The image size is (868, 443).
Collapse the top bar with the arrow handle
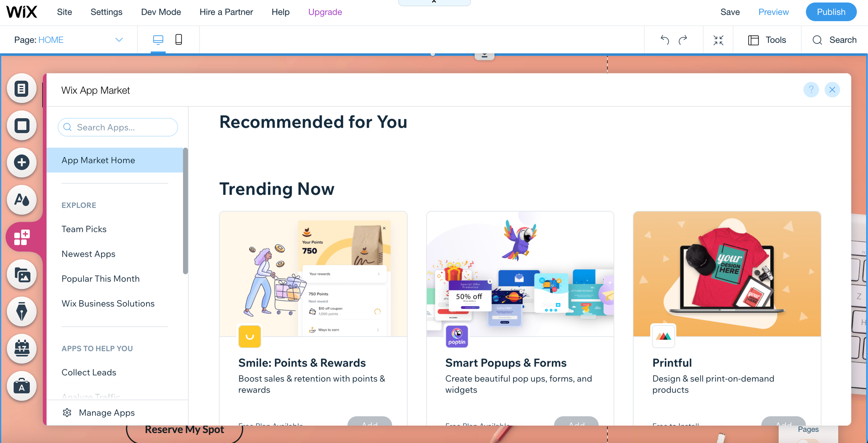(434, 2)
